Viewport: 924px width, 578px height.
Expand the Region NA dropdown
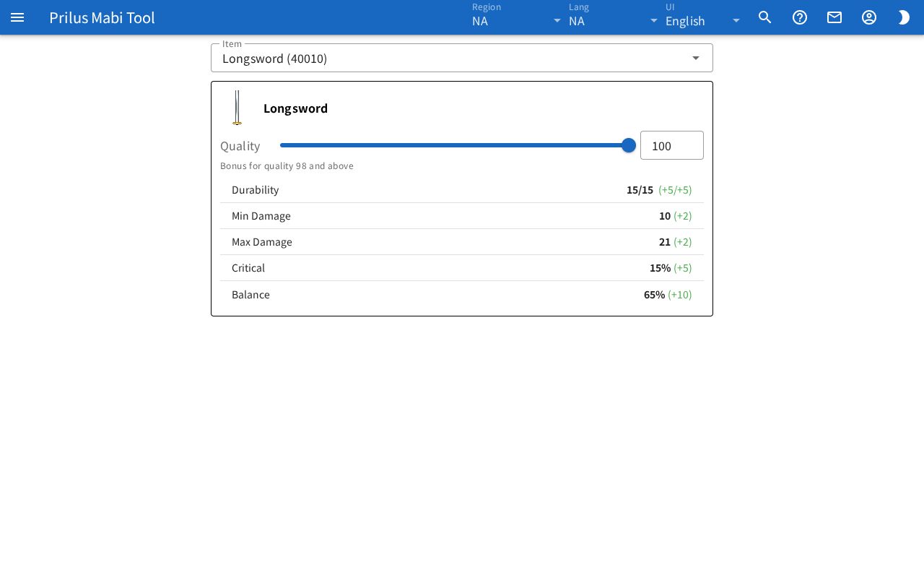point(517,17)
